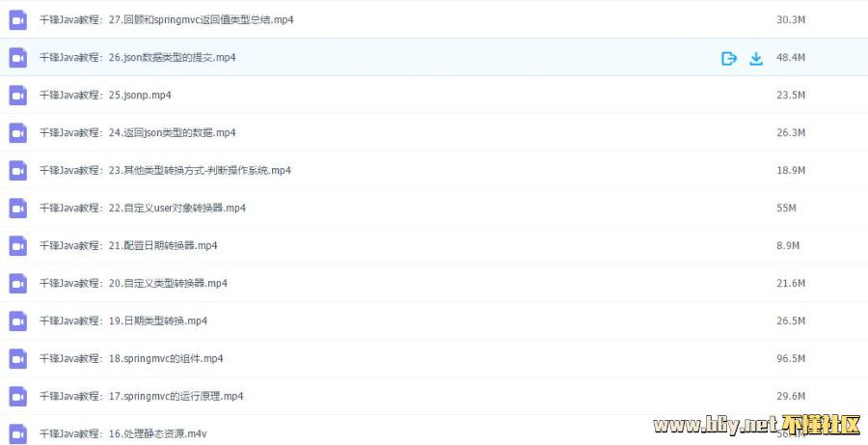Open file 16.处理静态资源.m4v
Viewport: 868px width, 445px height.
point(122,434)
